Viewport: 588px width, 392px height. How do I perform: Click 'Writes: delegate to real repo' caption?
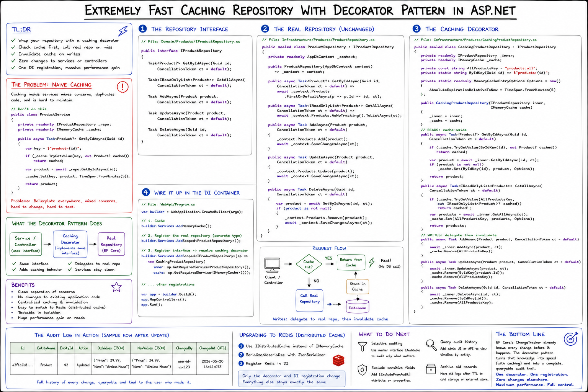(x=331, y=319)
